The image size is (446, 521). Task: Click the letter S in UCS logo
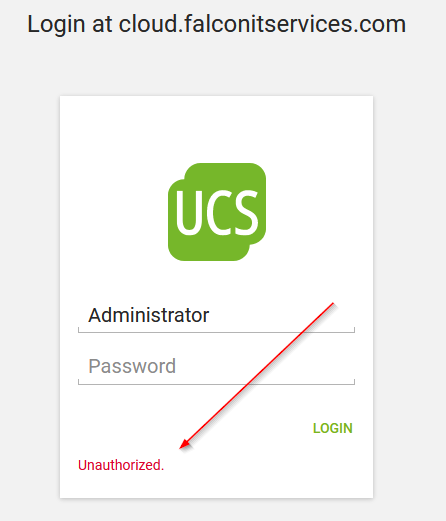(246, 213)
